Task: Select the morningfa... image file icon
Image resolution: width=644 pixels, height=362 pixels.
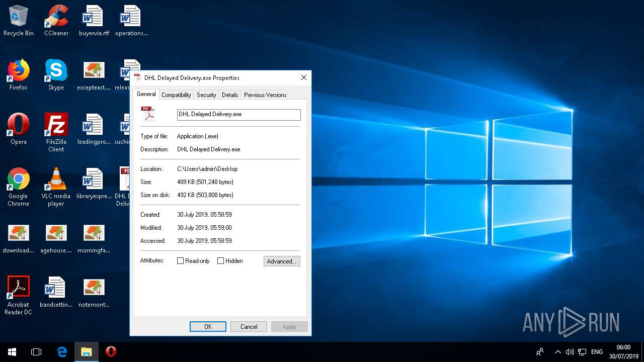Action: (94, 238)
